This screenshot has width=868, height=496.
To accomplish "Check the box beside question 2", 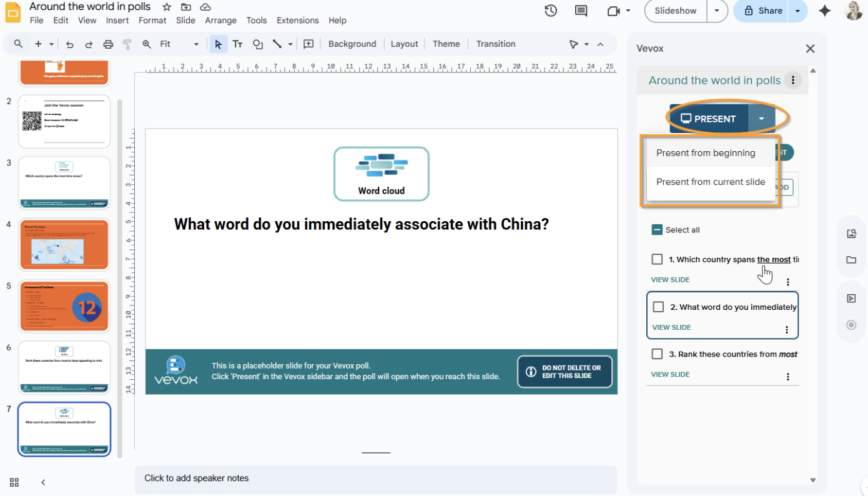I will (658, 307).
